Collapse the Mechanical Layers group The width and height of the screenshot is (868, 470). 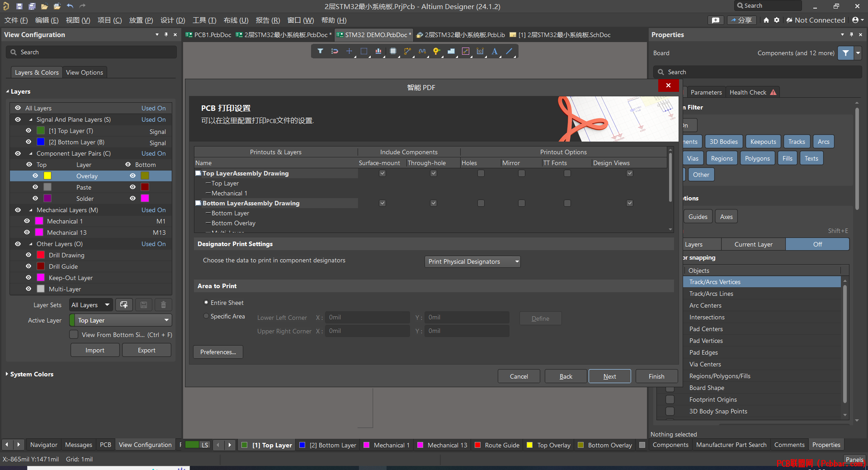coord(31,210)
